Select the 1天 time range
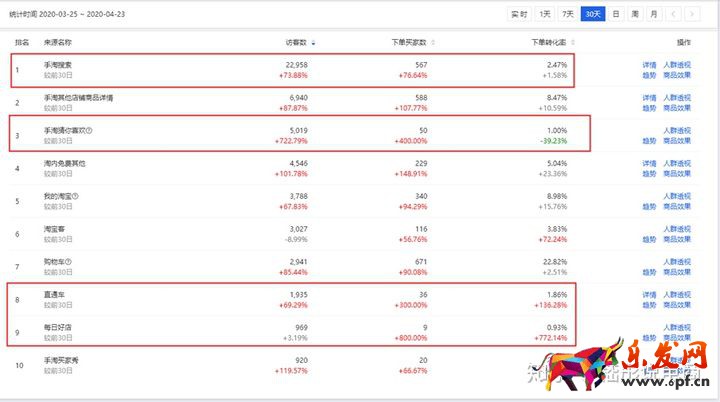The width and height of the screenshot is (720, 402). [x=545, y=14]
